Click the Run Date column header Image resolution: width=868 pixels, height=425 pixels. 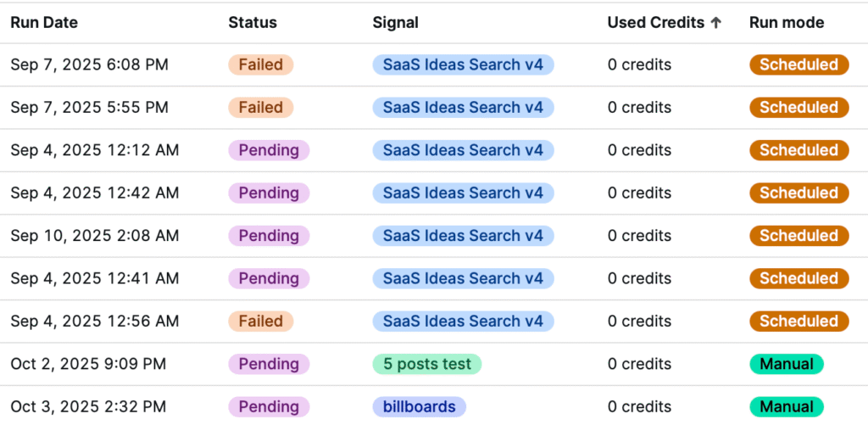(44, 23)
